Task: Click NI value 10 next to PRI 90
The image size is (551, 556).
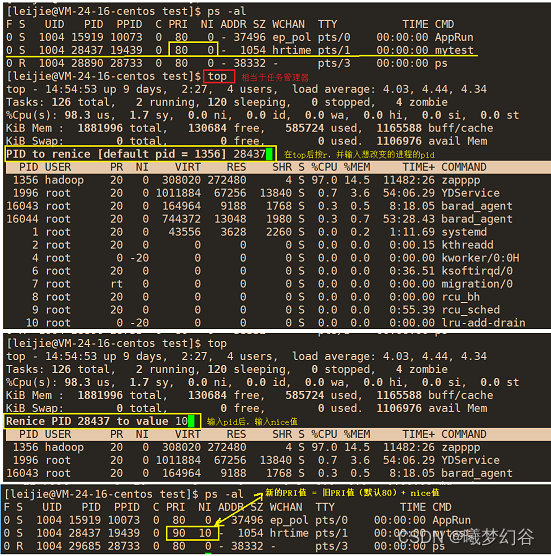Action: pyautogui.click(x=205, y=533)
